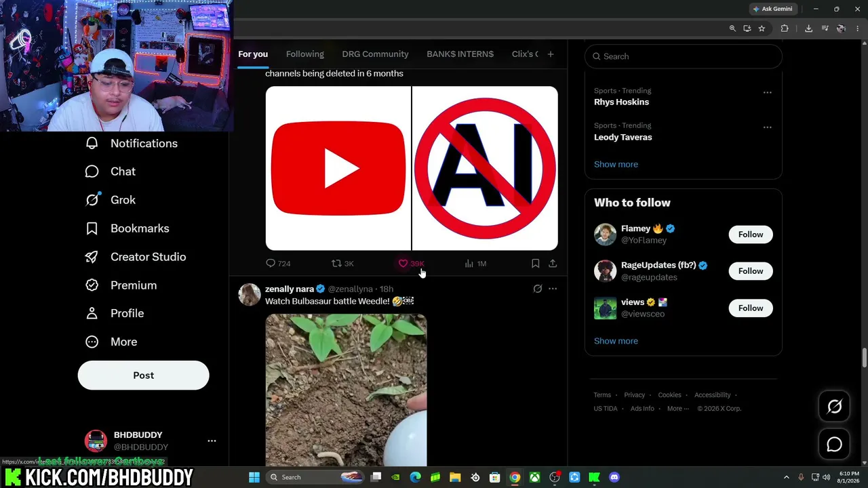View analytics of the YouTube AI post
Image resolution: width=868 pixels, height=488 pixels.
click(x=475, y=264)
